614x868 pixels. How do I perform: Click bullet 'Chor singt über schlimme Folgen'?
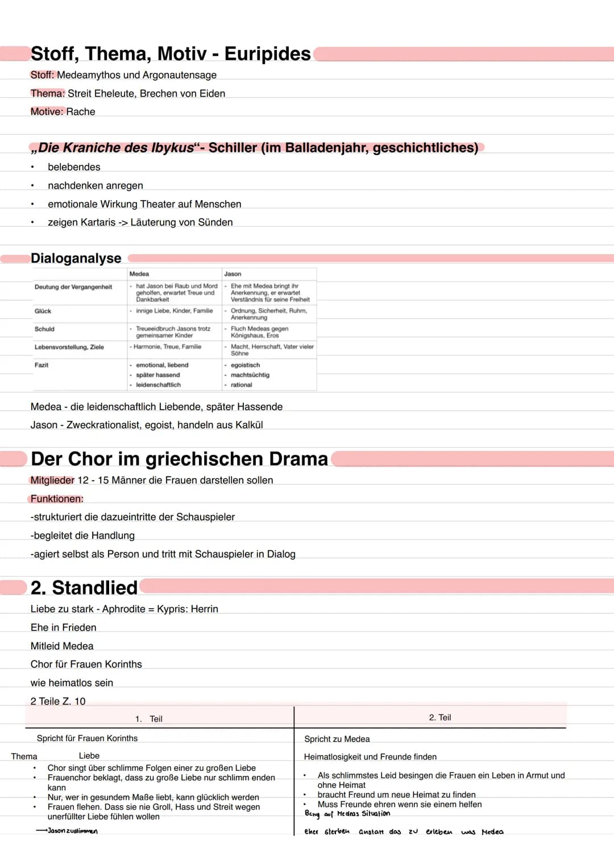(x=152, y=768)
